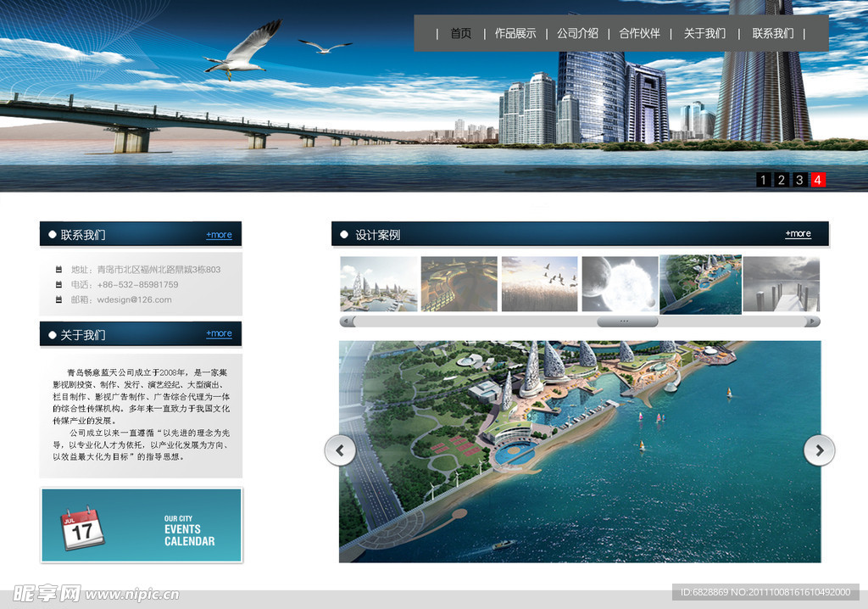The height and width of the screenshot is (609, 868).
Task: Select the flying birds thumbnail
Action: coord(539,284)
